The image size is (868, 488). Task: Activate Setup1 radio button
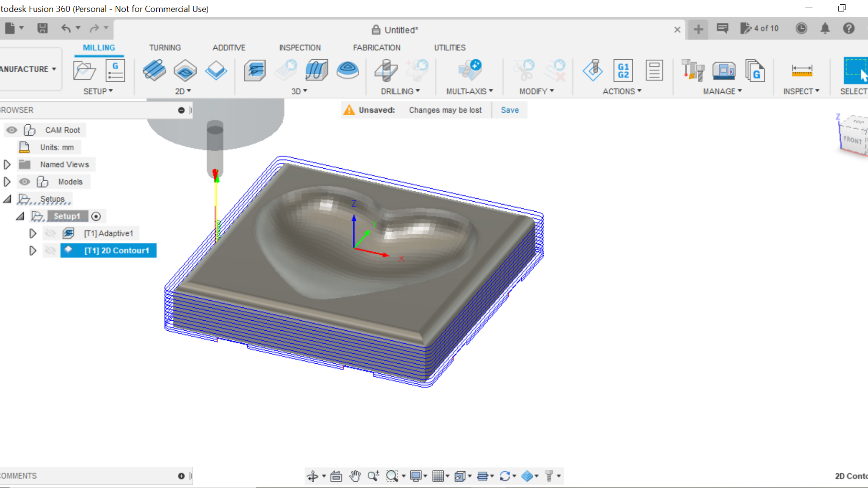click(x=96, y=217)
